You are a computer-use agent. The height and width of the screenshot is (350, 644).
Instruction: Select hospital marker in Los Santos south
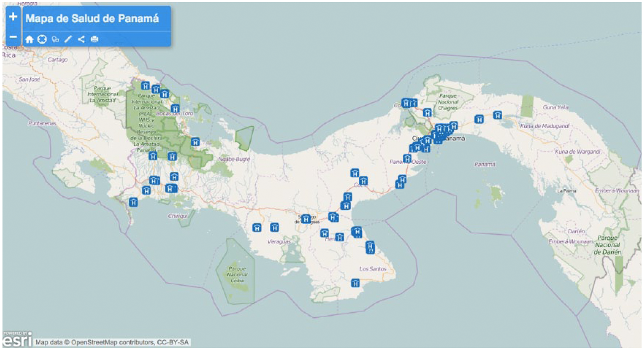click(x=355, y=283)
